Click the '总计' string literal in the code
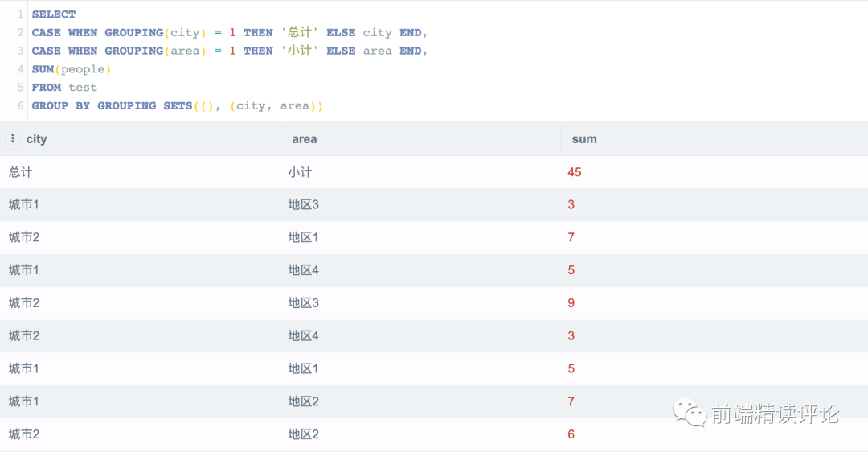 (x=299, y=32)
